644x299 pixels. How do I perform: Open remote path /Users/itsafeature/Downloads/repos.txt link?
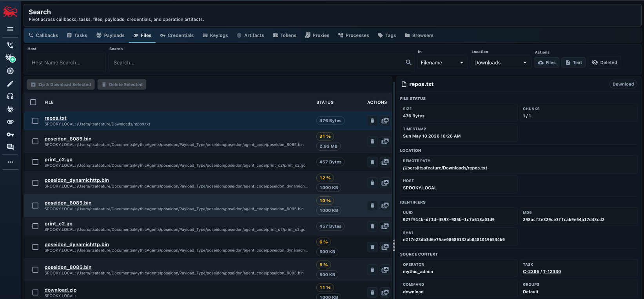(445, 168)
